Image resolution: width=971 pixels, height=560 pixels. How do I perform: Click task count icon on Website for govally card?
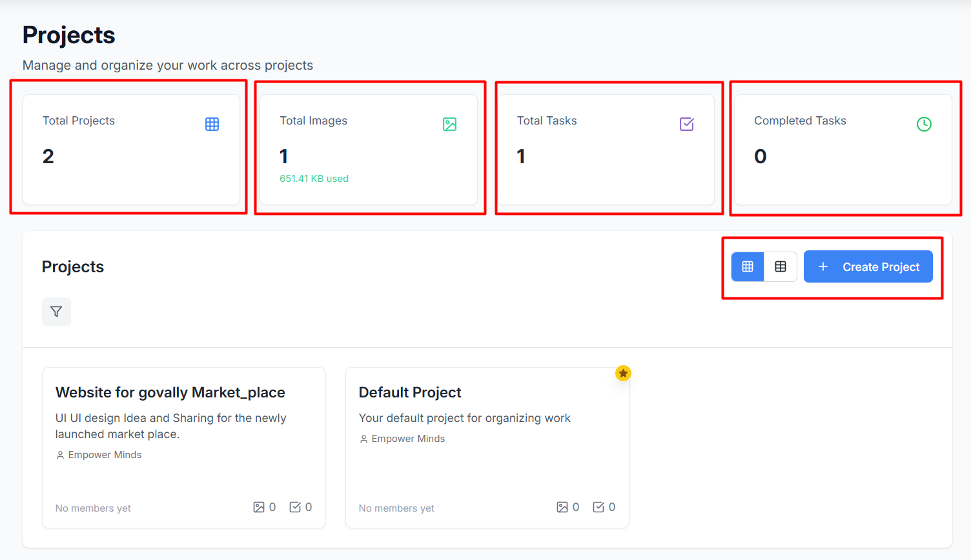[x=295, y=507]
